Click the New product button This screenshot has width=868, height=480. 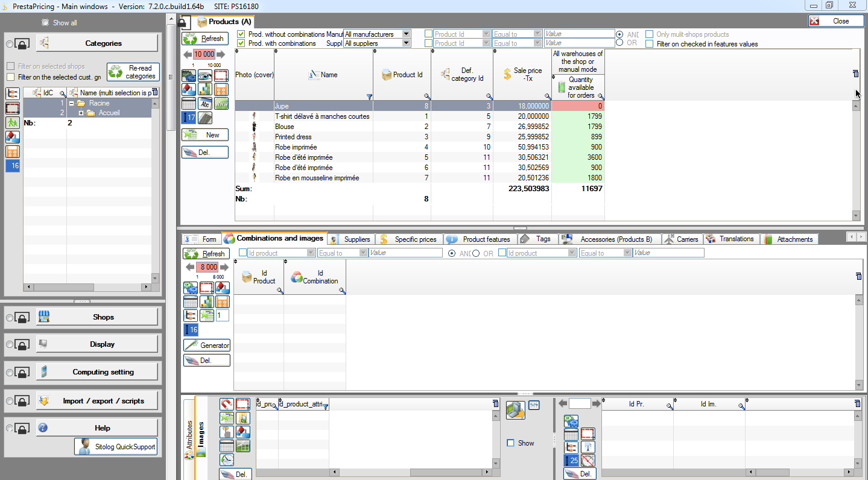pos(205,135)
